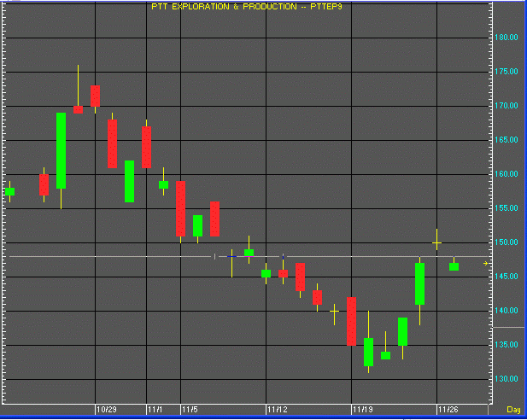The height and width of the screenshot is (420, 527).
Task: Click the 165.00 price axis label
Action: coord(507,139)
